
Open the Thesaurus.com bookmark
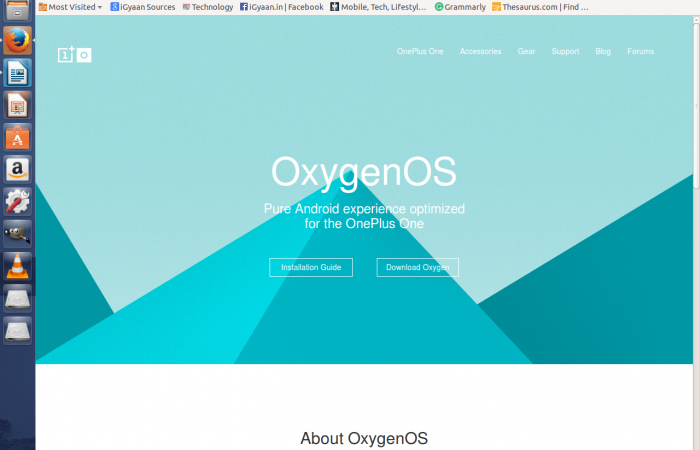(540, 7)
